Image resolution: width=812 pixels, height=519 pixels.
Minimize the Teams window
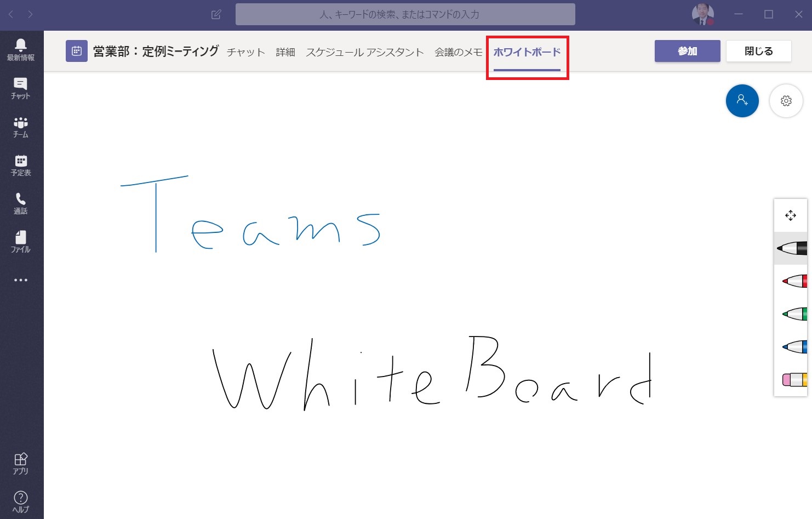point(739,14)
